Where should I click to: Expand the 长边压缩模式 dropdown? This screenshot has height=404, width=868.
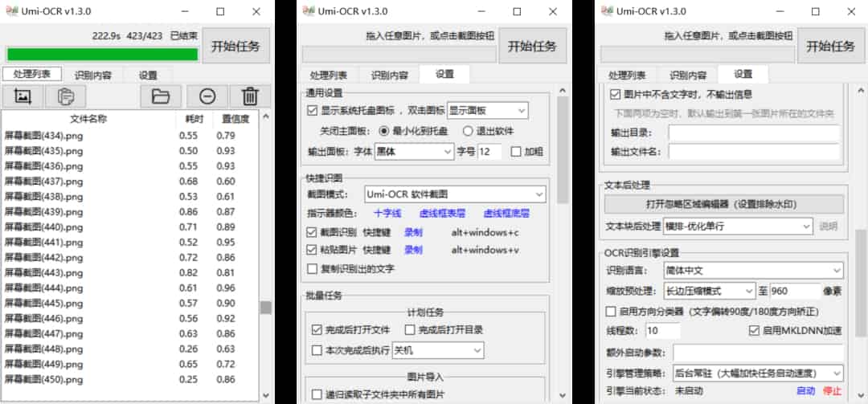pyautogui.click(x=709, y=291)
